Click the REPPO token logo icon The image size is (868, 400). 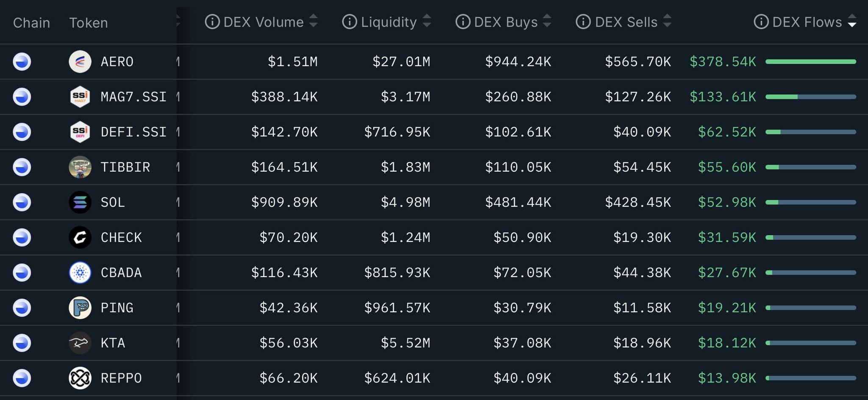click(x=80, y=378)
